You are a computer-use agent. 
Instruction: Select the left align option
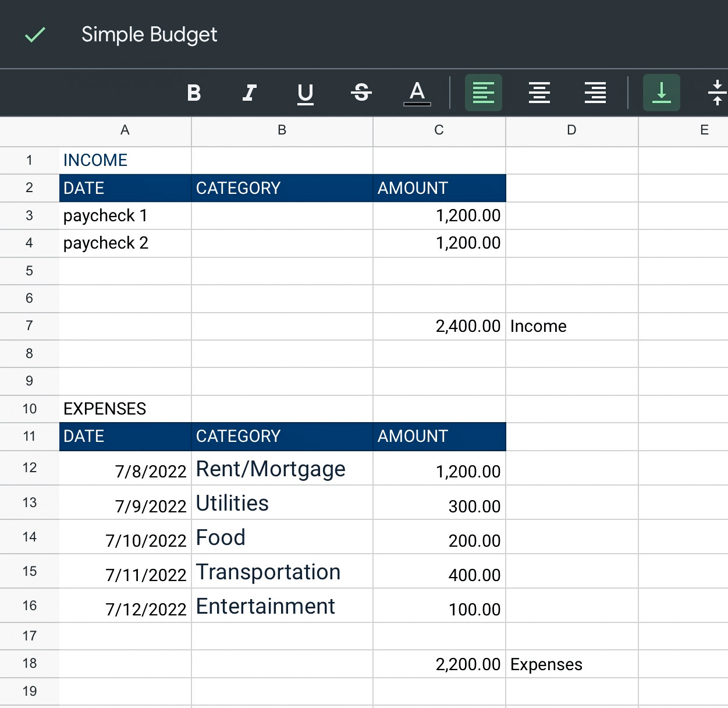click(483, 92)
